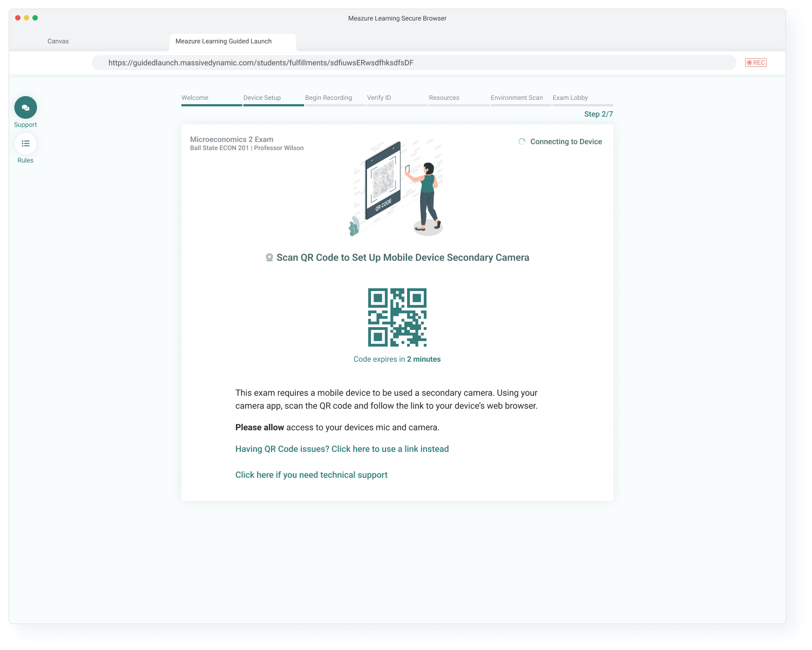Go to the Verify ID step
Viewport: 812px width, 650px height.
click(x=397, y=99)
